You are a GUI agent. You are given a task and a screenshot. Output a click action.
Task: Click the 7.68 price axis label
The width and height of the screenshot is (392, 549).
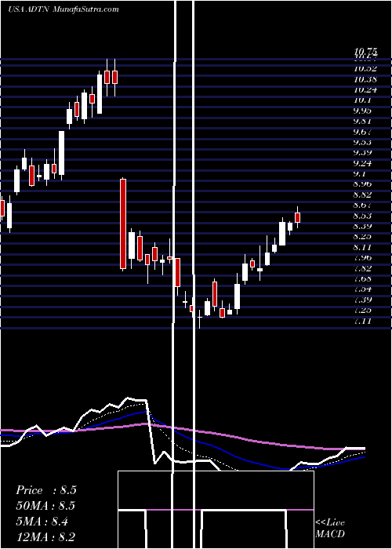(364, 278)
